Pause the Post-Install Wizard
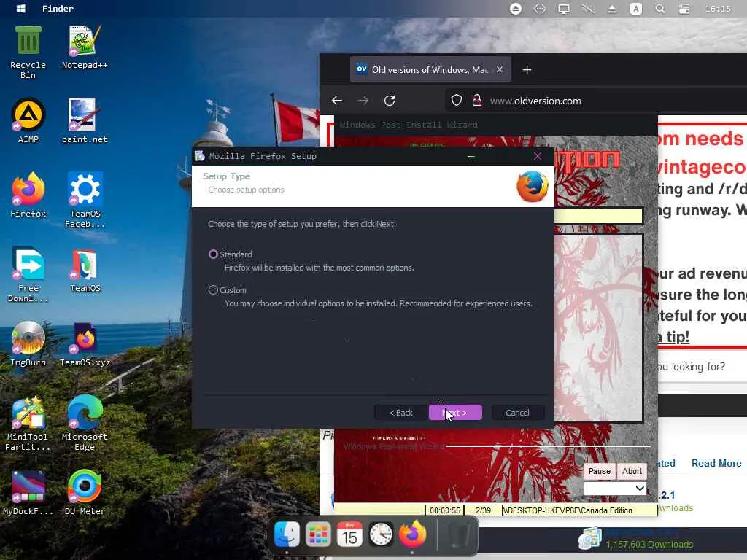747x560 pixels. (x=600, y=471)
